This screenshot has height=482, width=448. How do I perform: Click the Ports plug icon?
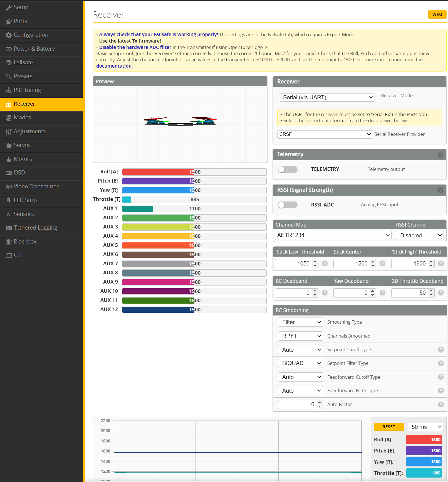[x=9, y=21]
